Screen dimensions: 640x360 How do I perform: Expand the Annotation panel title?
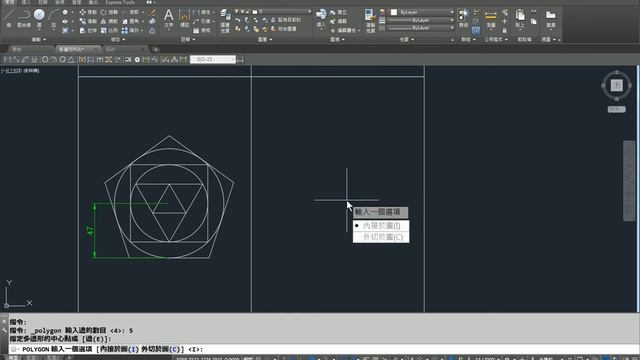point(188,40)
